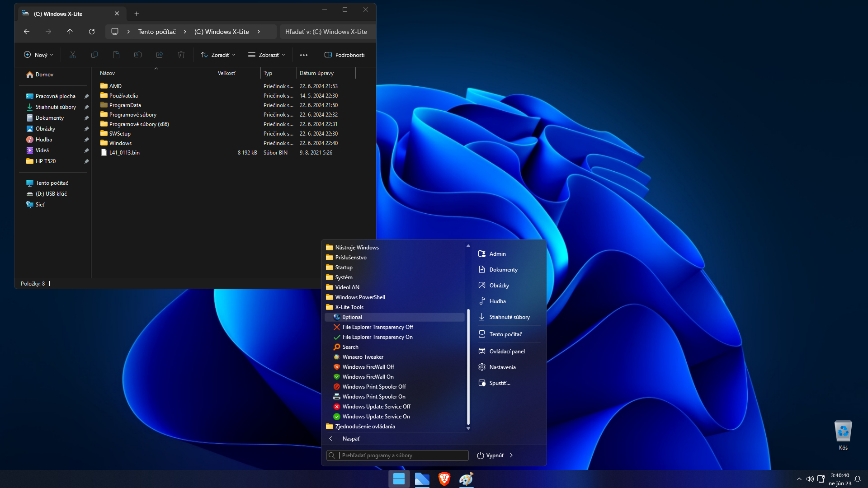This screenshot has height=488, width=868.
Task: Run Windows Update Service Off
Action: tap(376, 407)
